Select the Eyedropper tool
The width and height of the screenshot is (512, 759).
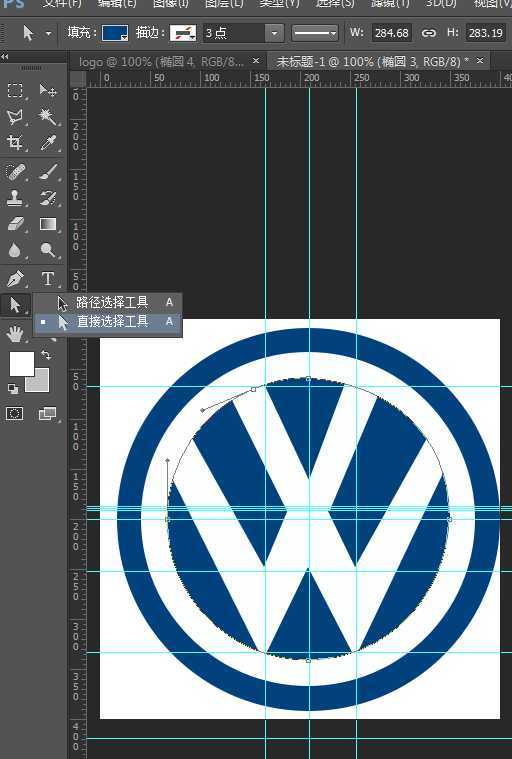pos(48,143)
